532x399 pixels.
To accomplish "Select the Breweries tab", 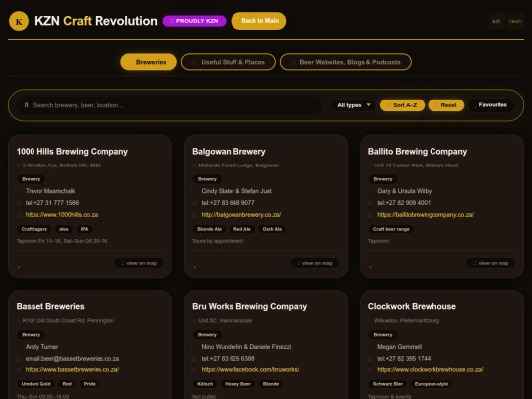I will pos(149,62).
